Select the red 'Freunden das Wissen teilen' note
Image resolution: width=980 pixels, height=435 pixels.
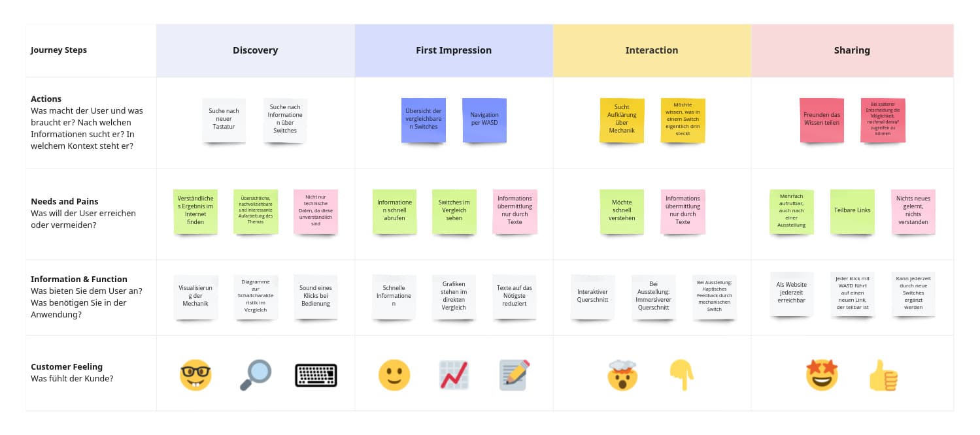tap(822, 120)
